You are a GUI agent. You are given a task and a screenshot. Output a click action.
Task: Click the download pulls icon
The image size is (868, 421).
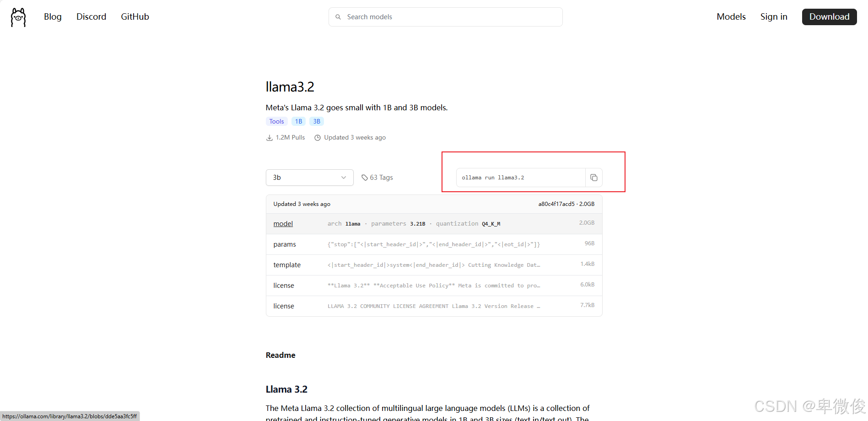pos(270,138)
